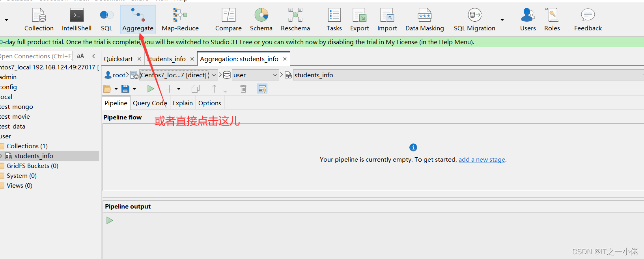Click the add a new stage link
The height and width of the screenshot is (259, 644).
pos(482,159)
